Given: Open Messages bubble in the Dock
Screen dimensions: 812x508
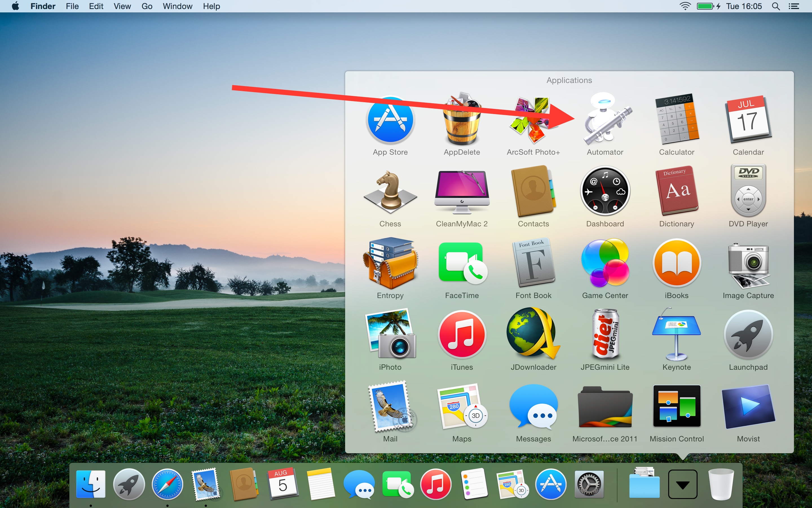Looking at the screenshot, I should [x=359, y=485].
